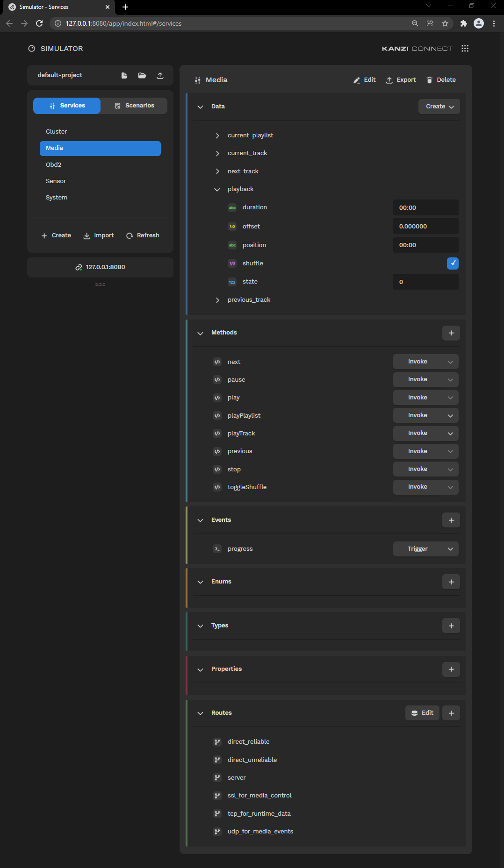504x868 pixels.
Task: Click the state value field
Action: (425, 282)
